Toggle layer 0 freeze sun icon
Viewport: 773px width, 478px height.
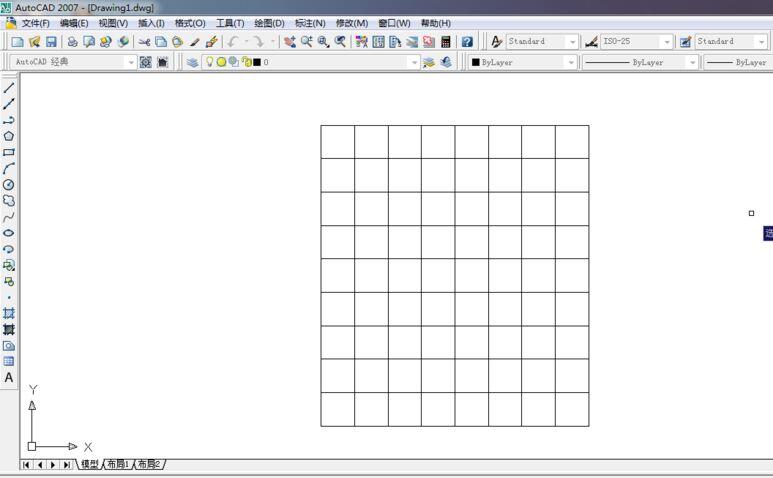pos(221,62)
